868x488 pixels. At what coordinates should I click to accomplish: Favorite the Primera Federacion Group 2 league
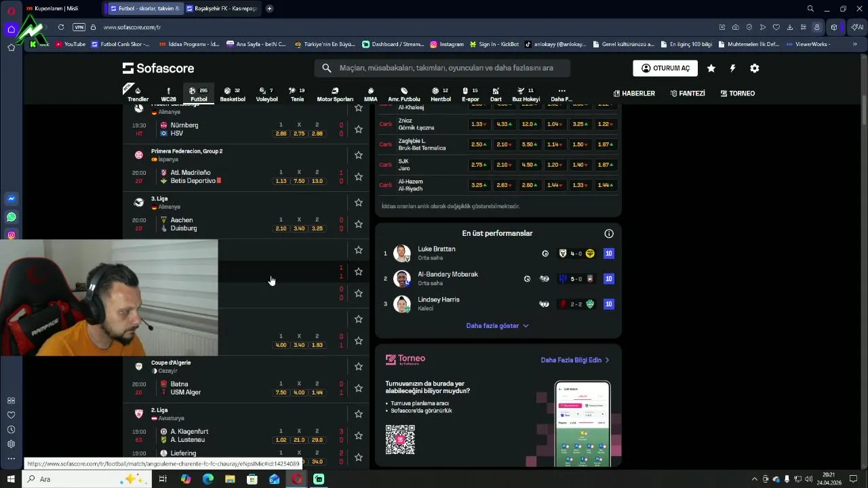click(x=358, y=155)
